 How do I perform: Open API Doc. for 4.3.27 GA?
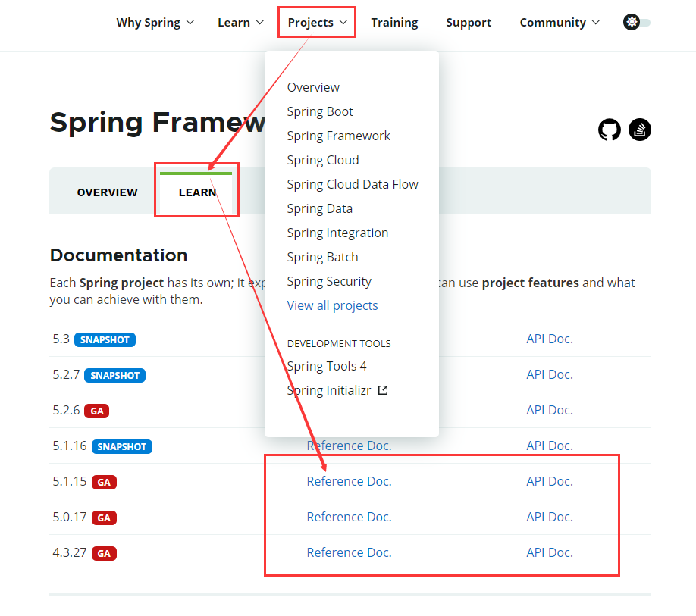coord(550,552)
